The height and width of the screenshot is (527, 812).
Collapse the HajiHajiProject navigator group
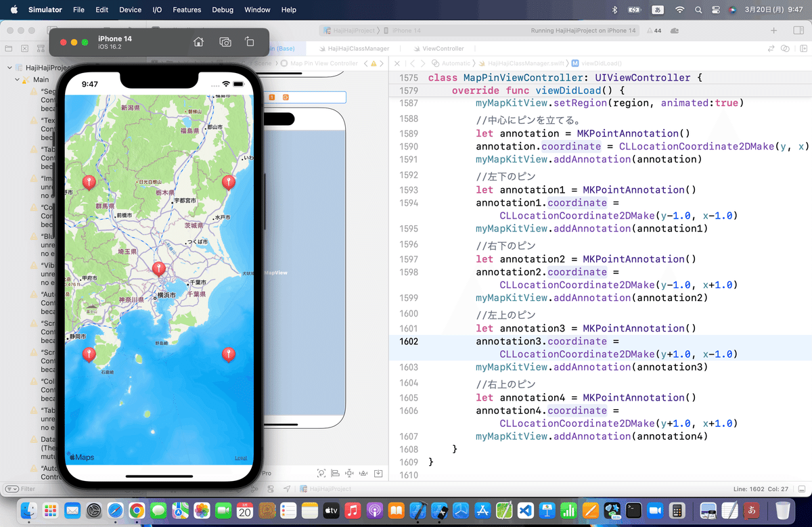(9, 68)
